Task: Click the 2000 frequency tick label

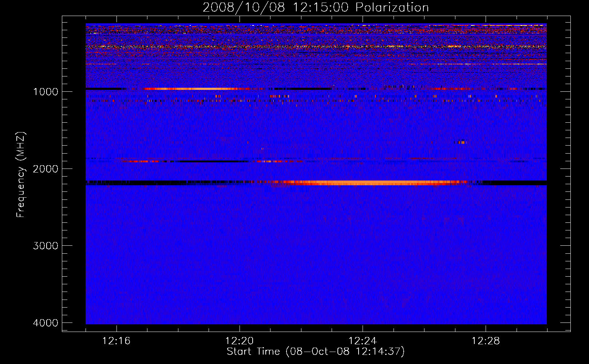Action: click(x=46, y=169)
